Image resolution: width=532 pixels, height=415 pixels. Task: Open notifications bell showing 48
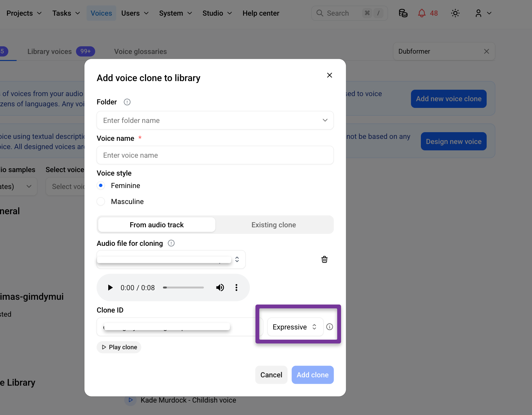click(x=428, y=13)
